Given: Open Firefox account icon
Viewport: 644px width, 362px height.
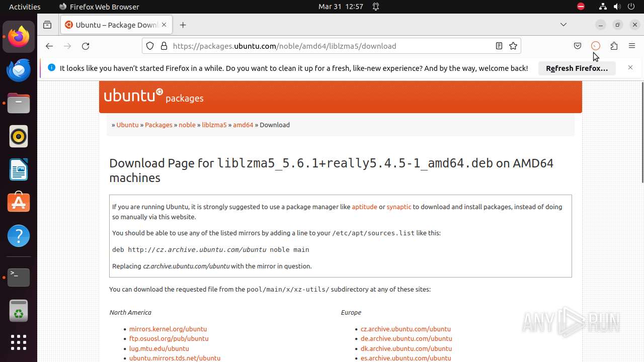Looking at the screenshot, I should click(x=596, y=46).
